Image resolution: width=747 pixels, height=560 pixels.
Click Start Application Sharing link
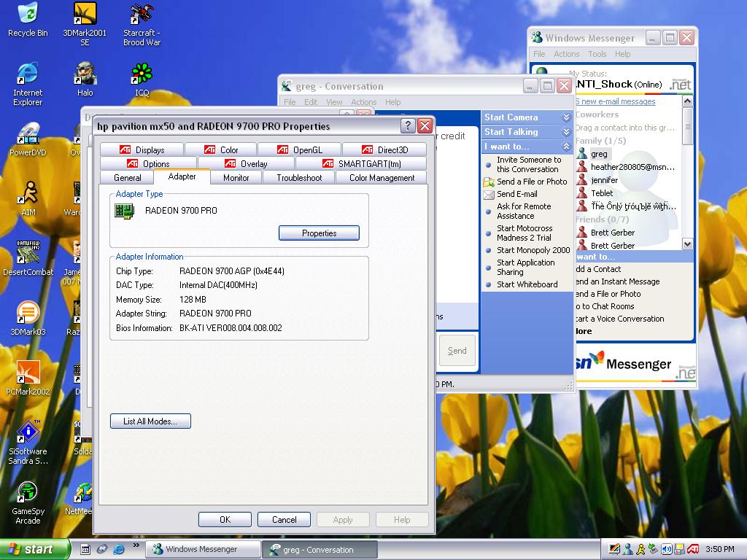tap(525, 267)
